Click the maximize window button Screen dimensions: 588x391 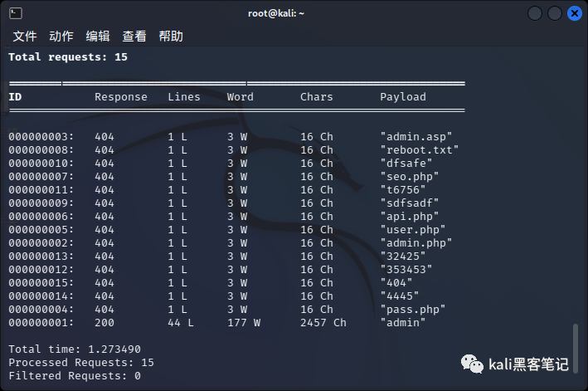coord(555,13)
